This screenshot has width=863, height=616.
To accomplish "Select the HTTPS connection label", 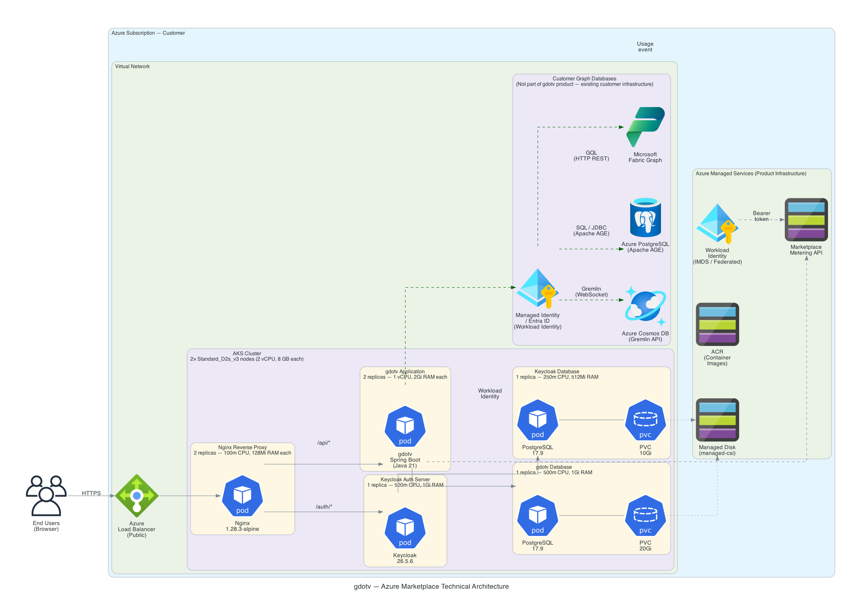I will [91, 493].
